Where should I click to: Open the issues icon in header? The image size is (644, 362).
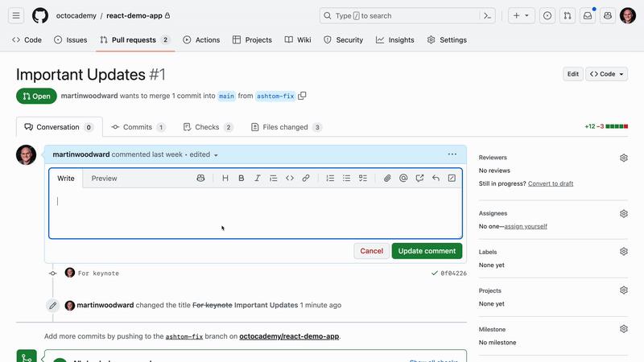tap(547, 15)
